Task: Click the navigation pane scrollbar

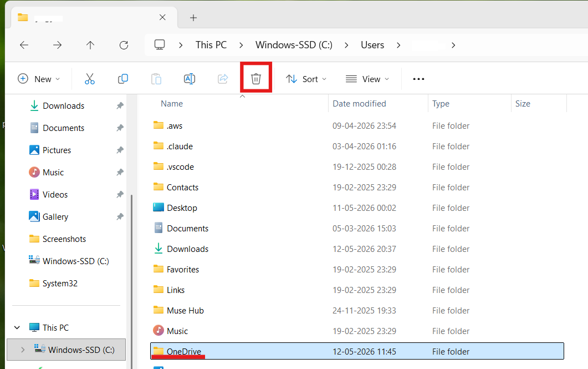Action: (x=131, y=281)
